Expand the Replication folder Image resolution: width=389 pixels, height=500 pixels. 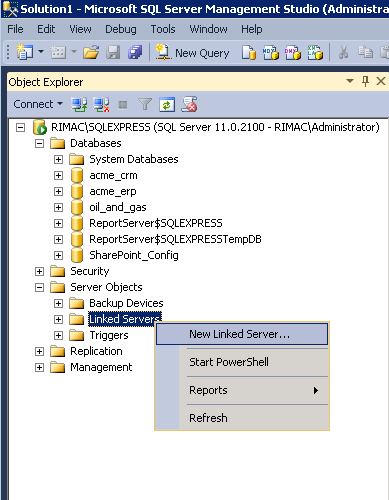pyautogui.click(x=39, y=351)
